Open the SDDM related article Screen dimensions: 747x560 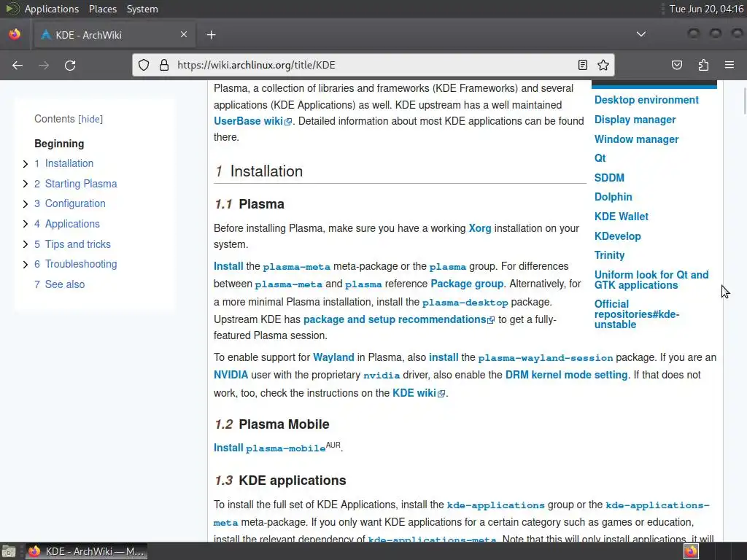pyautogui.click(x=609, y=178)
